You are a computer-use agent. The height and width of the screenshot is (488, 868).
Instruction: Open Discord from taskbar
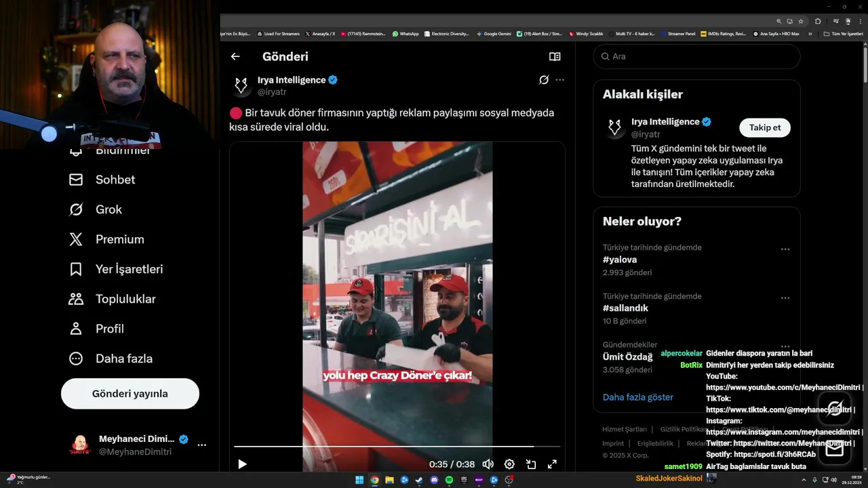pyautogui.click(x=434, y=480)
